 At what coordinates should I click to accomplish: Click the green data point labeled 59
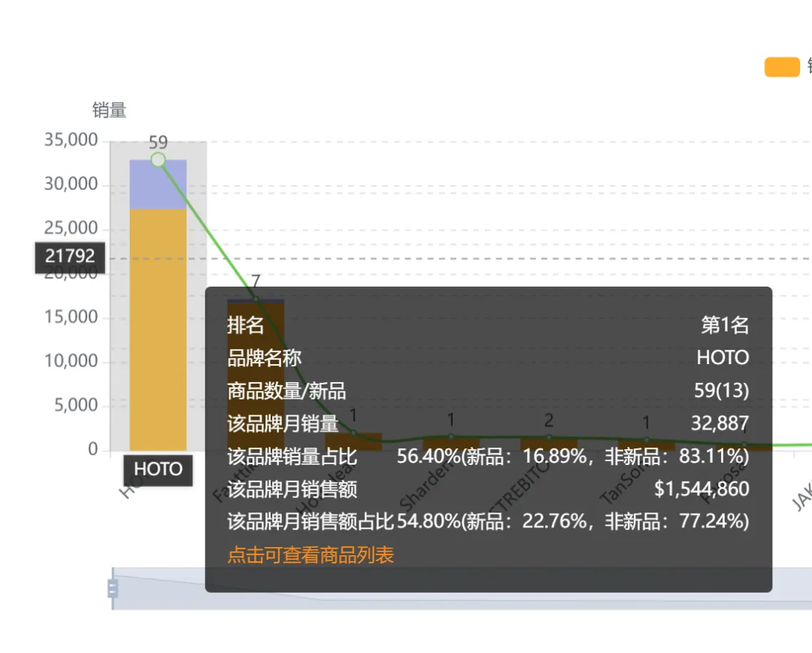tap(158, 159)
